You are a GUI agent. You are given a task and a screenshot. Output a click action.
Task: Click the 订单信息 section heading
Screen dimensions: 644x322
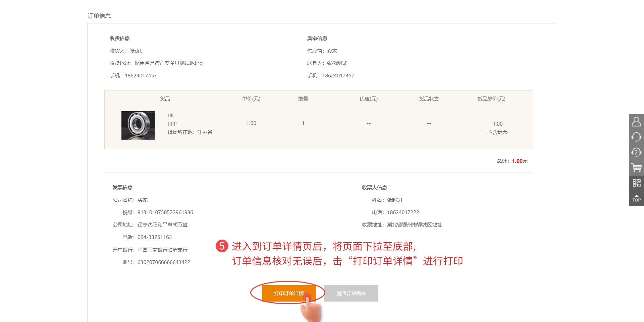click(x=99, y=16)
